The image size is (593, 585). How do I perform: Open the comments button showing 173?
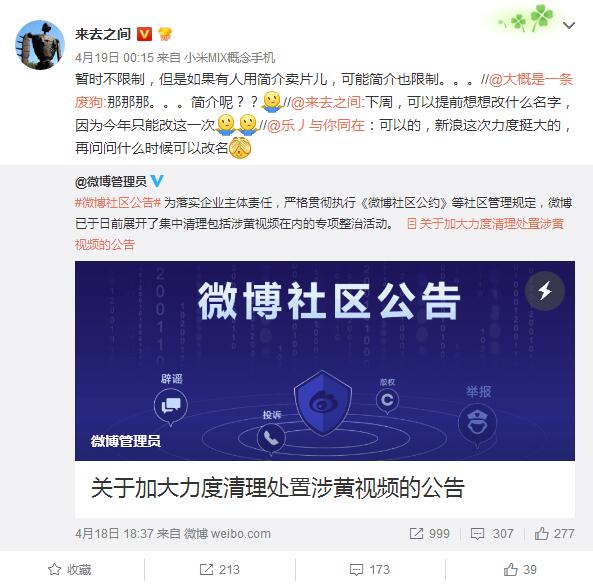point(369,569)
